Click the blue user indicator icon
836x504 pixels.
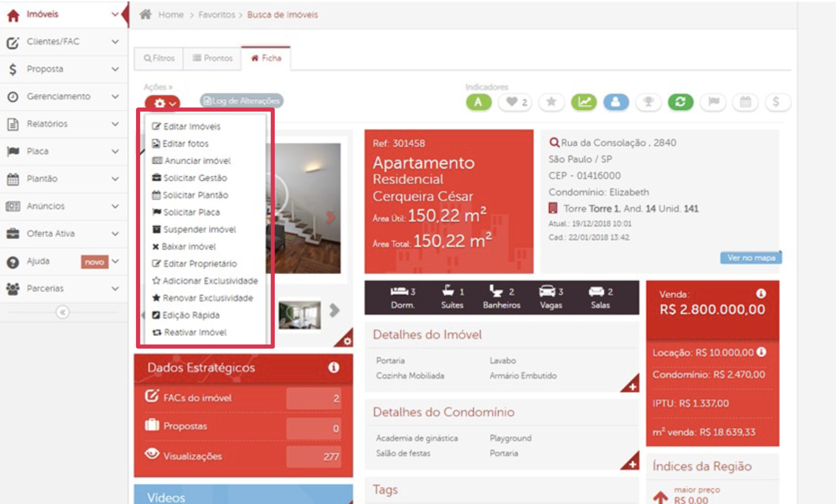point(615,102)
